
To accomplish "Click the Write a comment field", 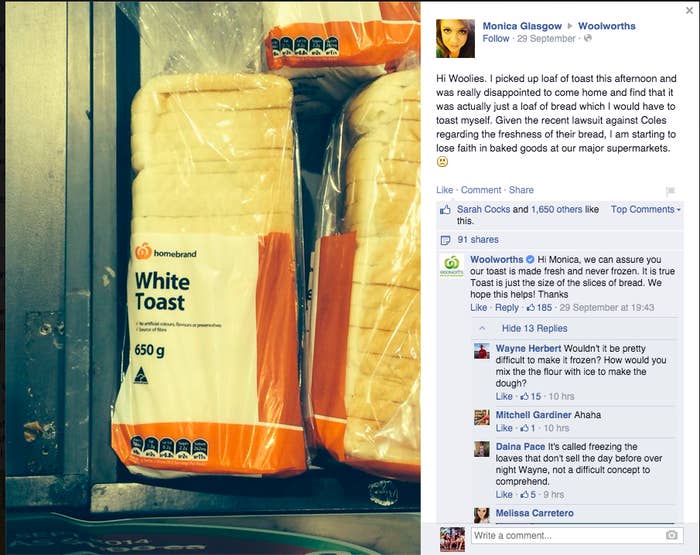I will click(x=577, y=535).
